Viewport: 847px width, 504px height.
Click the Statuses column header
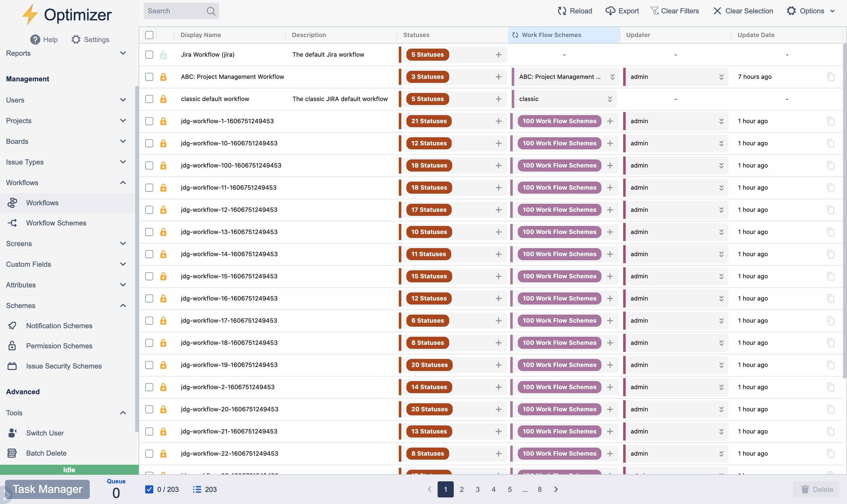(416, 35)
